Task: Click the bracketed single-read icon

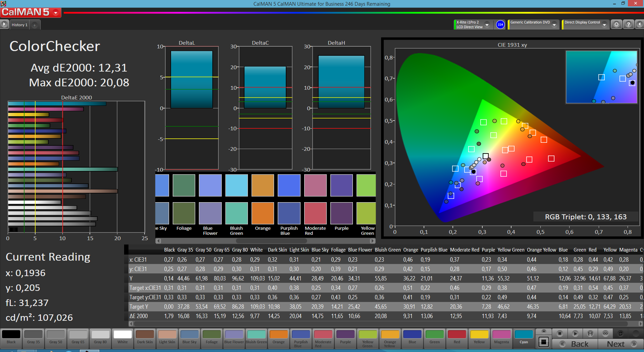Action: click(590, 334)
